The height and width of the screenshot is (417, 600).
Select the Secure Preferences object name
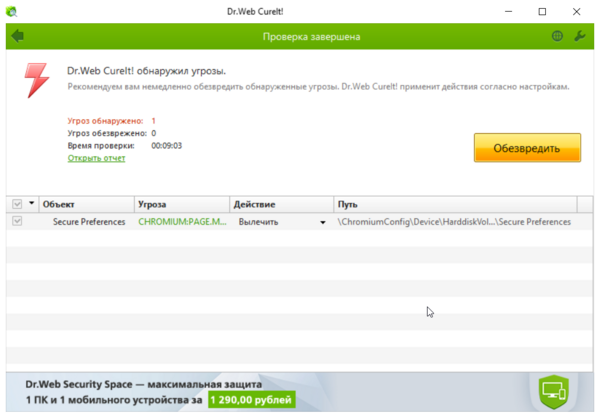[x=89, y=222]
